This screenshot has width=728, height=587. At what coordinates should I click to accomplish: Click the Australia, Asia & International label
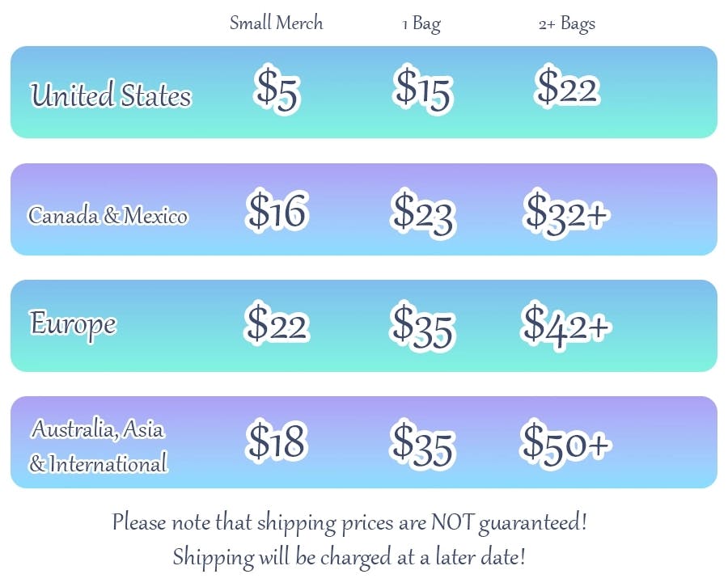pos(99,446)
